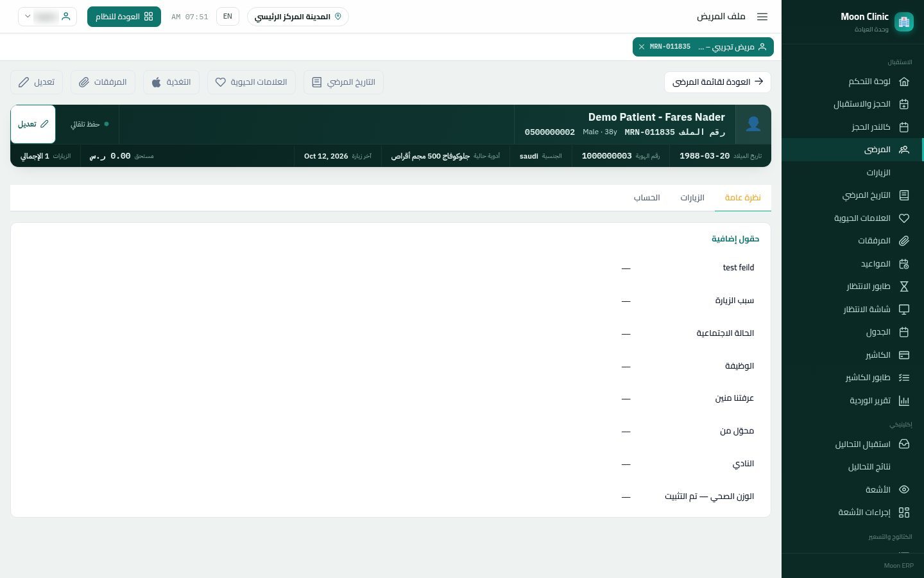Click the sidebar المرفقات paperclip icon
Screen dimensions: 924x578
click(904, 241)
